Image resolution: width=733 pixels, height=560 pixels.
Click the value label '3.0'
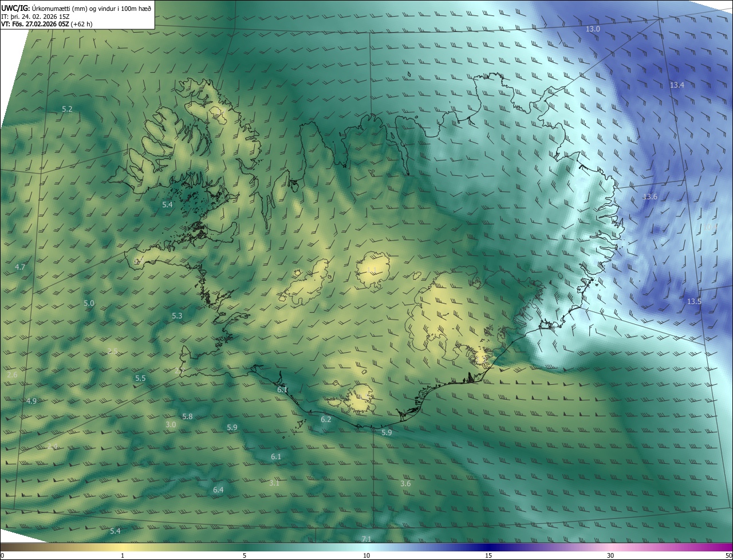(x=171, y=424)
